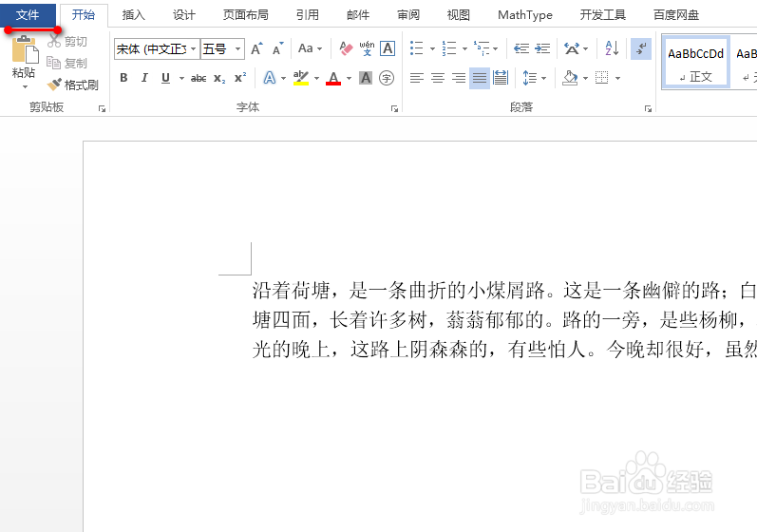The height and width of the screenshot is (532, 757).
Task: Open the 视图 tab
Action: (x=458, y=15)
